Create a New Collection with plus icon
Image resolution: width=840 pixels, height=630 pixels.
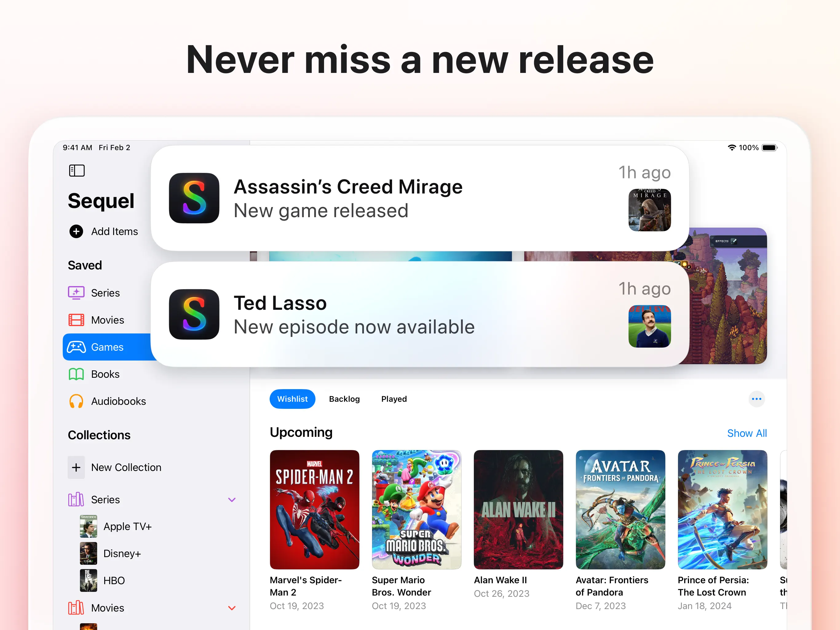76,467
